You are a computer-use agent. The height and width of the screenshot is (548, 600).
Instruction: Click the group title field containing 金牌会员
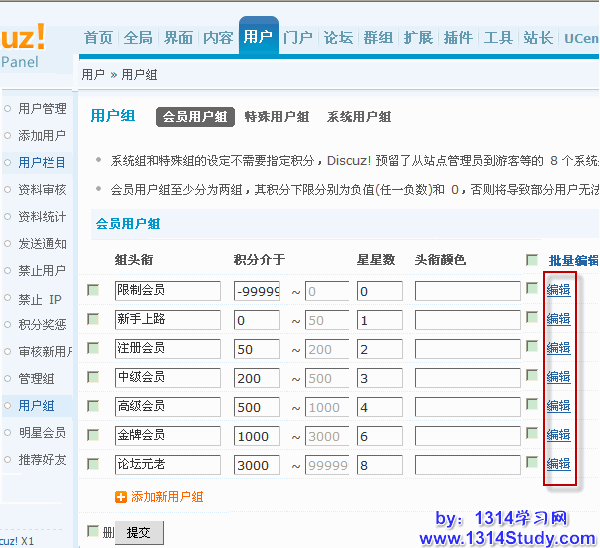pyautogui.click(x=167, y=436)
